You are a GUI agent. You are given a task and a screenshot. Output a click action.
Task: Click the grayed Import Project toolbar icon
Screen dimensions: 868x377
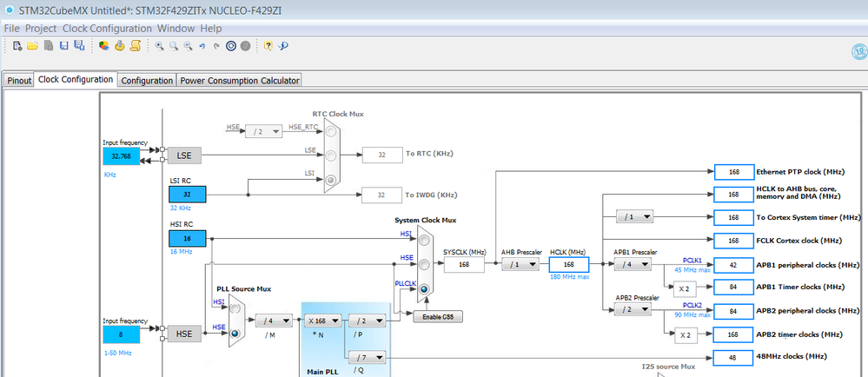[x=49, y=46]
